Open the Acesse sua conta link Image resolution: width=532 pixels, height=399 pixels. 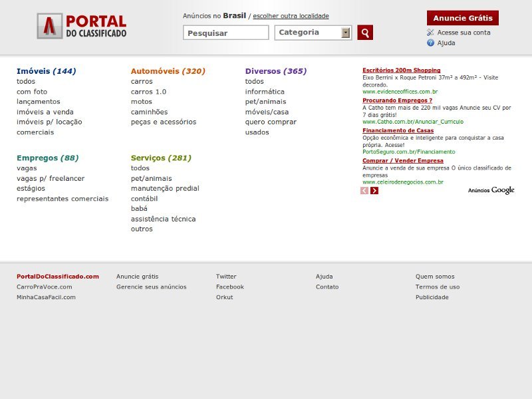(464, 33)
